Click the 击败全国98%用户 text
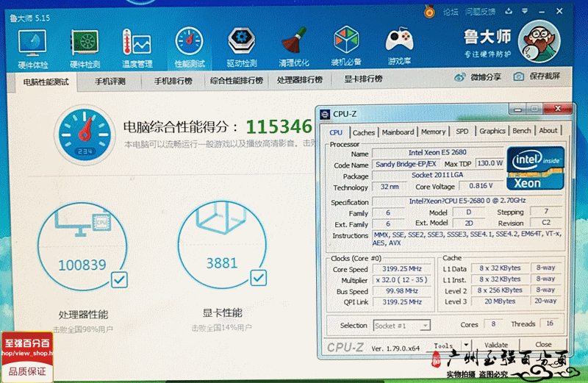Screen dimensions: 588x383 pos(82,329)
